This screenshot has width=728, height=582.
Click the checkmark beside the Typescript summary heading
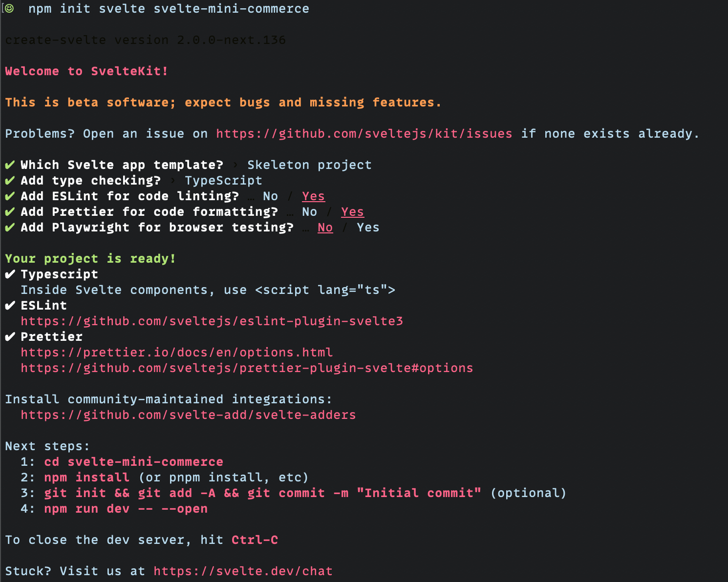[10, 274]
